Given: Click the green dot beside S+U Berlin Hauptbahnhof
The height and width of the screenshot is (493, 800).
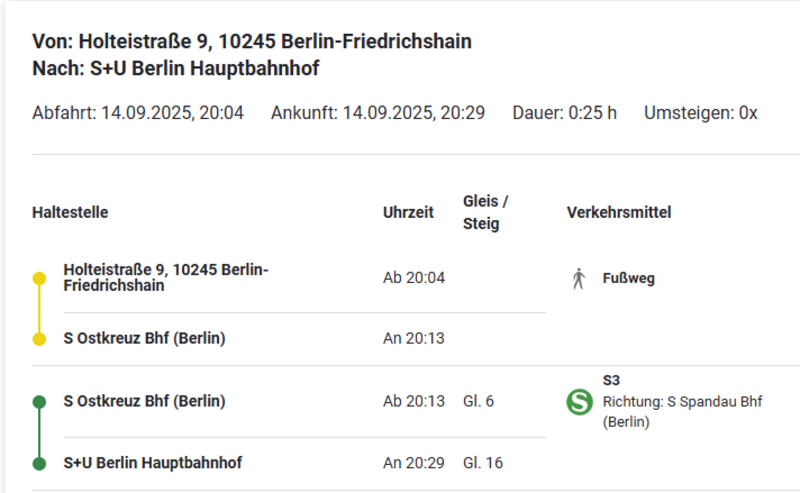Looking at the screenshot, I should [x=39, y=463].
